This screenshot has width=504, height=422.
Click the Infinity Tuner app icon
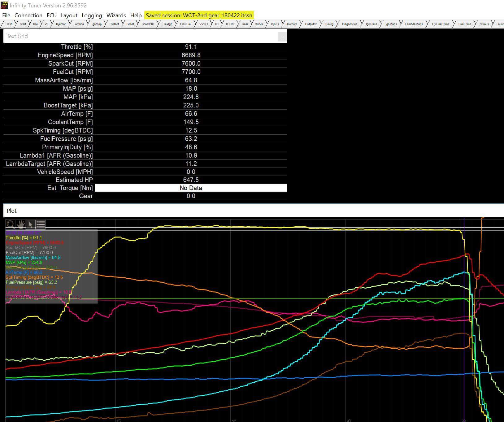point(4,5)
